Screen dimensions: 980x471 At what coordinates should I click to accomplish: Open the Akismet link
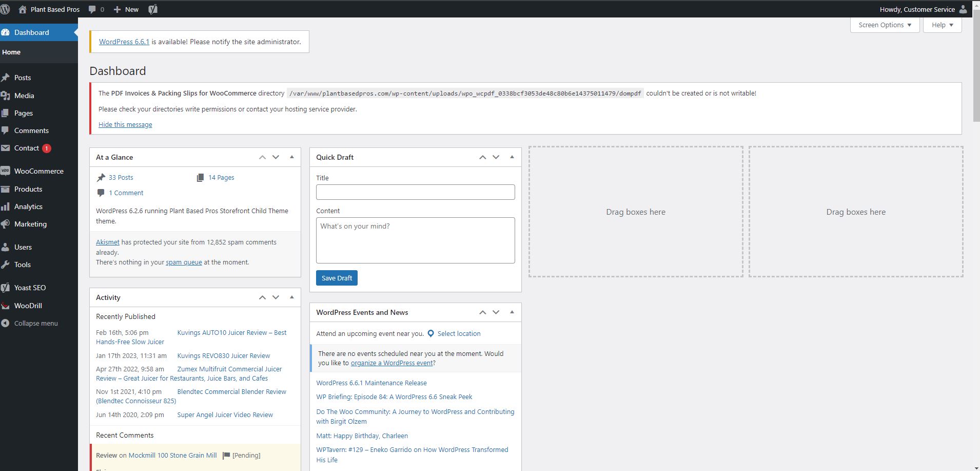(x=108, y=242)
